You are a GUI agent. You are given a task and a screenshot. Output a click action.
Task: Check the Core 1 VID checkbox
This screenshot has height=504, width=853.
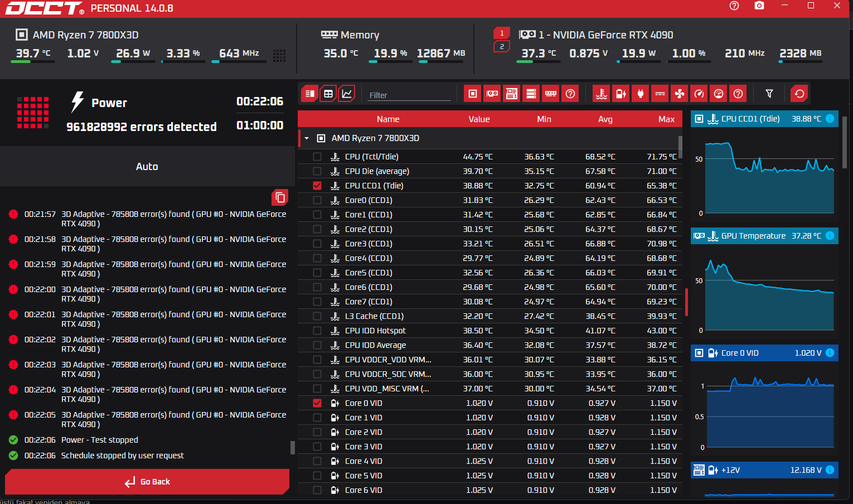pyautogui.click(x=317, y=418)
